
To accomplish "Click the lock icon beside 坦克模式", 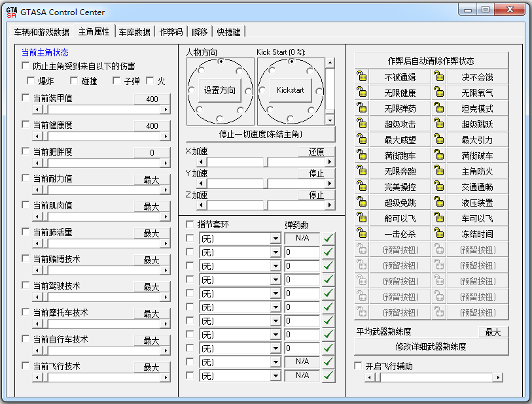I will (438, 109).
